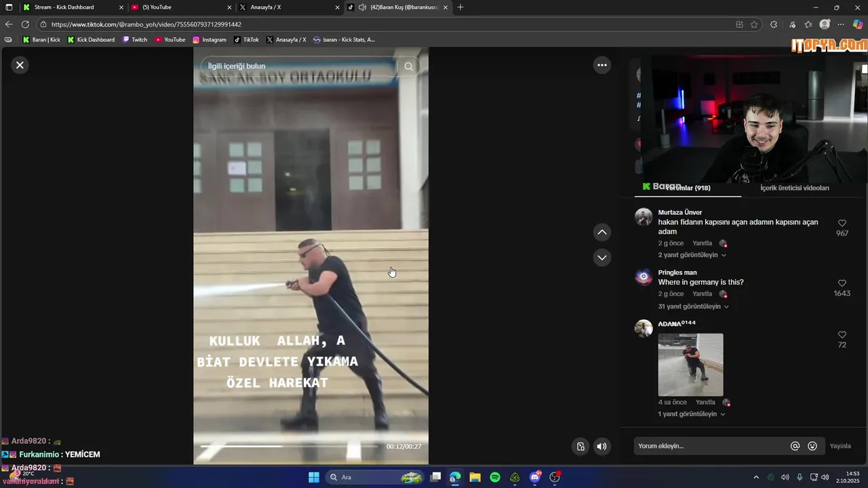Add this page to favorites star
The image size is (868, 488).
[x=754, y=24]
